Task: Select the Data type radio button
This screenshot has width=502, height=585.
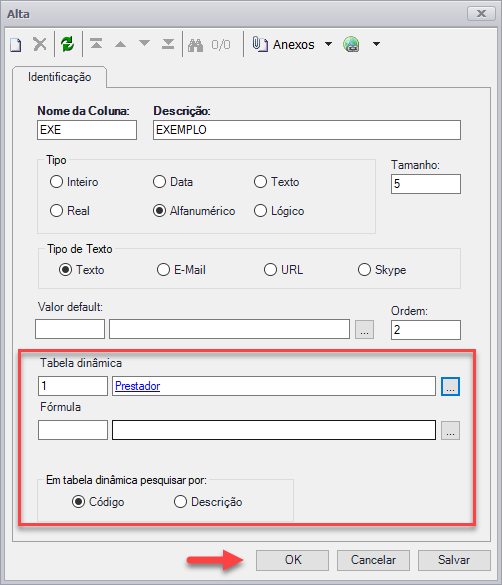Action: 159,182
